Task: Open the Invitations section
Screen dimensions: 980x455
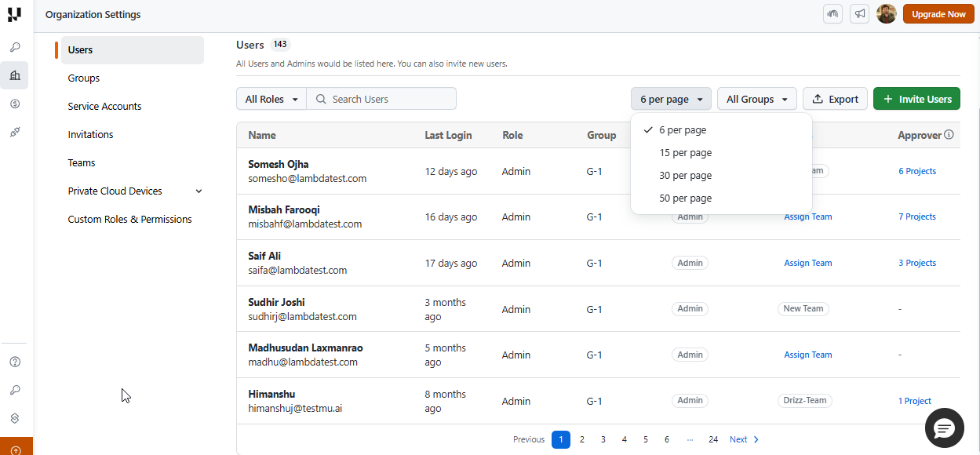Action: point(91,135)
